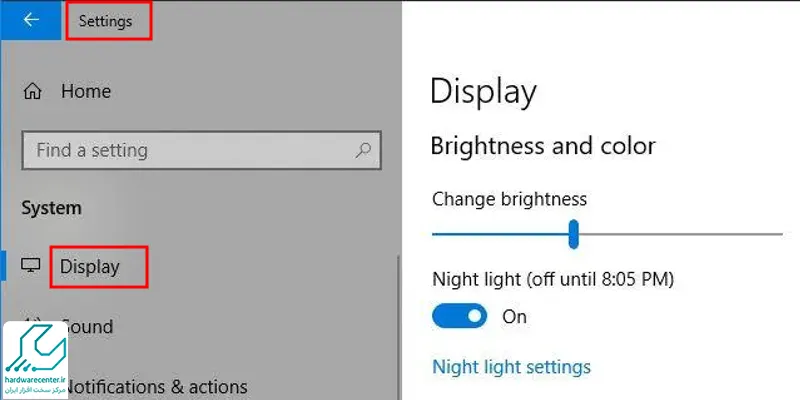The image size is (800, 400).
Task: Click the monitor icon beside Display
Action: point(31,265)
